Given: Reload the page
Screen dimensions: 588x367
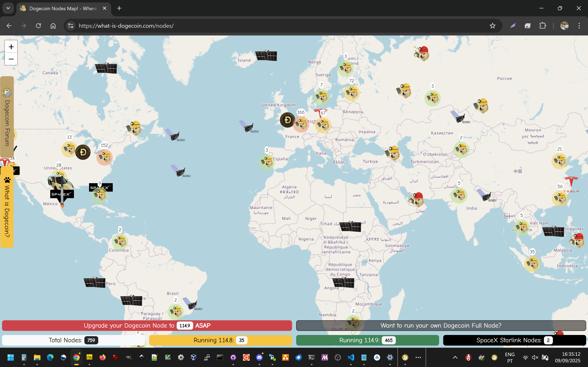Looking at the screenshot, I should pos(38,26).
